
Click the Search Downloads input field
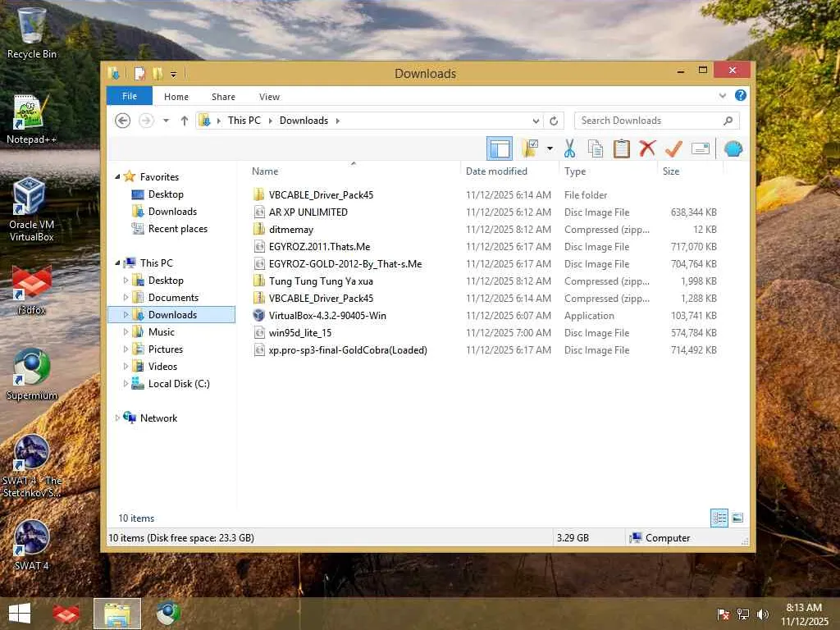[657, 121]
